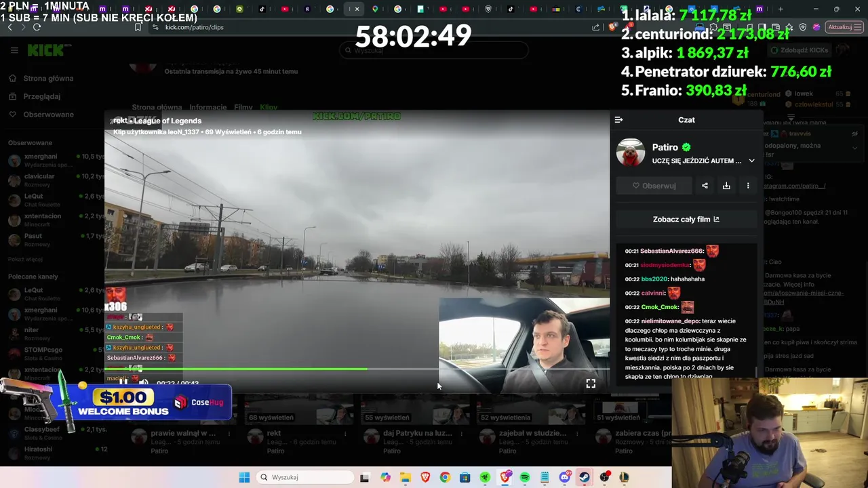Expand the stream title dropdown arrow under Patiro
Viewport: 868px width, 488px height.
(x=751, y=161)
